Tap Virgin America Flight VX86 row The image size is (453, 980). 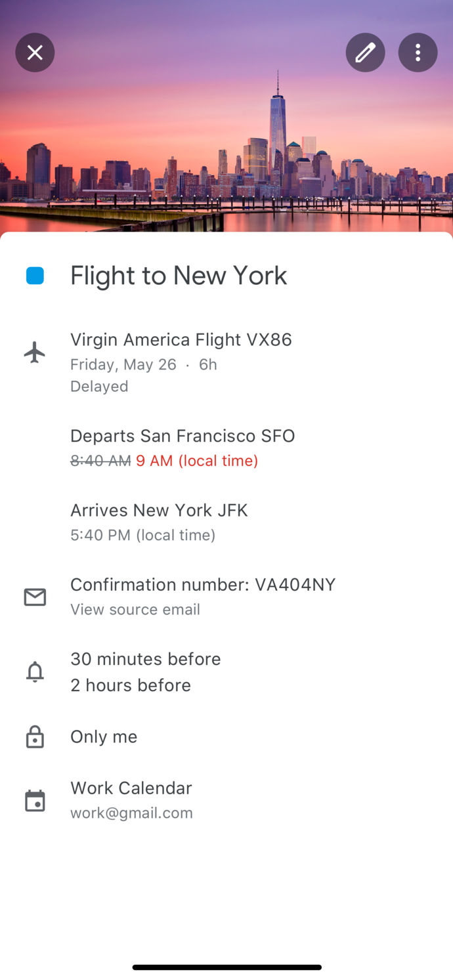(181, 339)
